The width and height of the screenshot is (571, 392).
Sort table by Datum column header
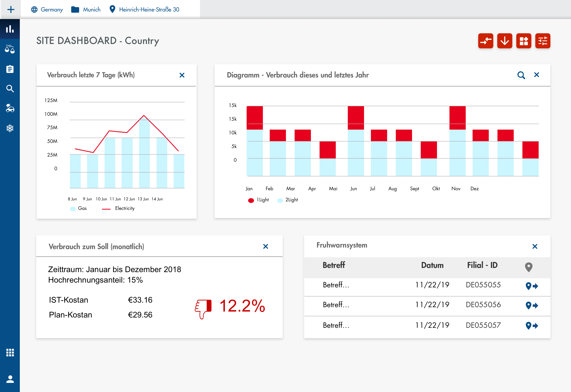[x=432, y=265]
